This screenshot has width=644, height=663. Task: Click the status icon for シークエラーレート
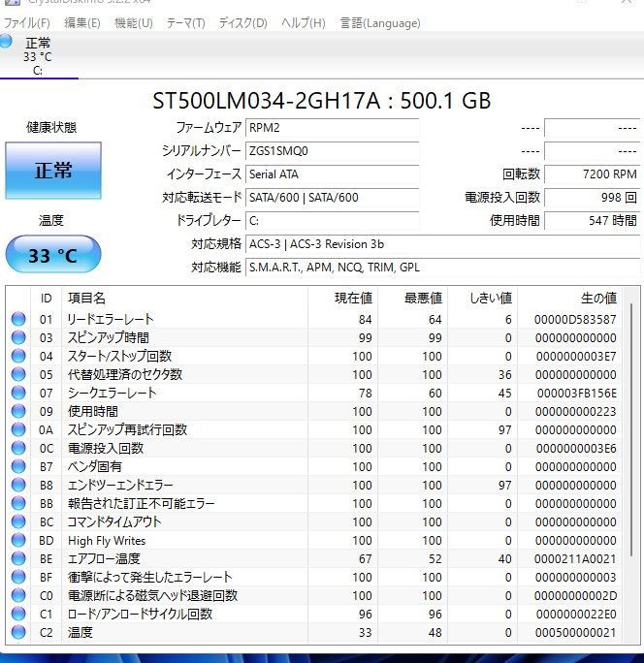(18, 393)
